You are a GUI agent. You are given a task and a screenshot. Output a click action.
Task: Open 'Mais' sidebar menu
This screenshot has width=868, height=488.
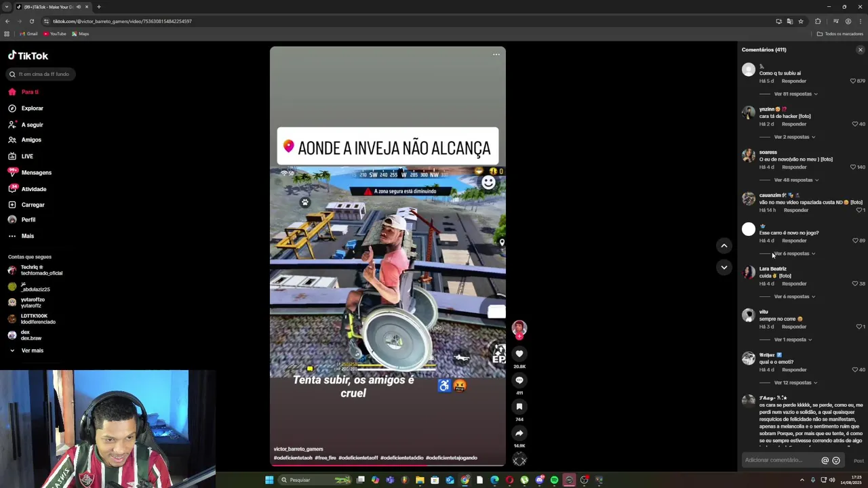click(x=21, y=236)
